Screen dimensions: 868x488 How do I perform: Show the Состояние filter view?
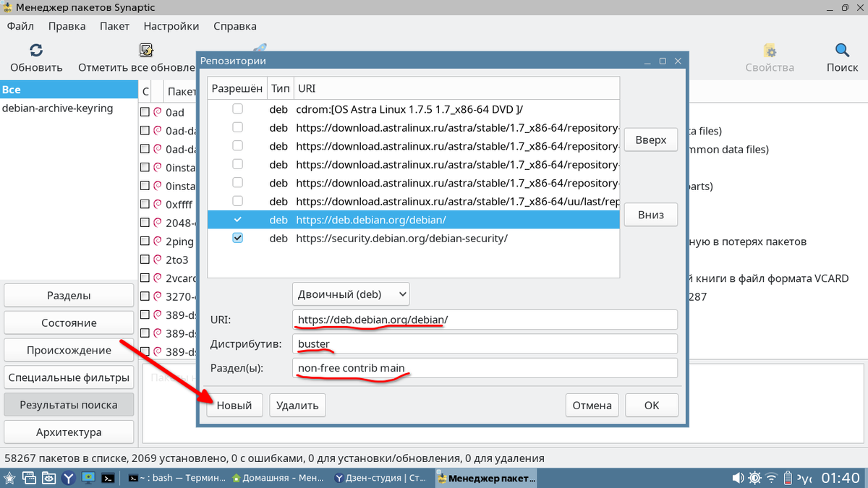pos(69,323)
